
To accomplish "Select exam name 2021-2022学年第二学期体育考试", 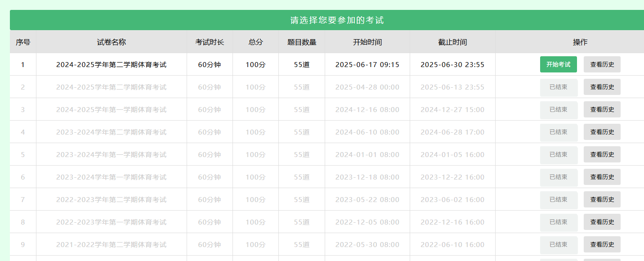I will pyautogui.click(x=112, y=245).
